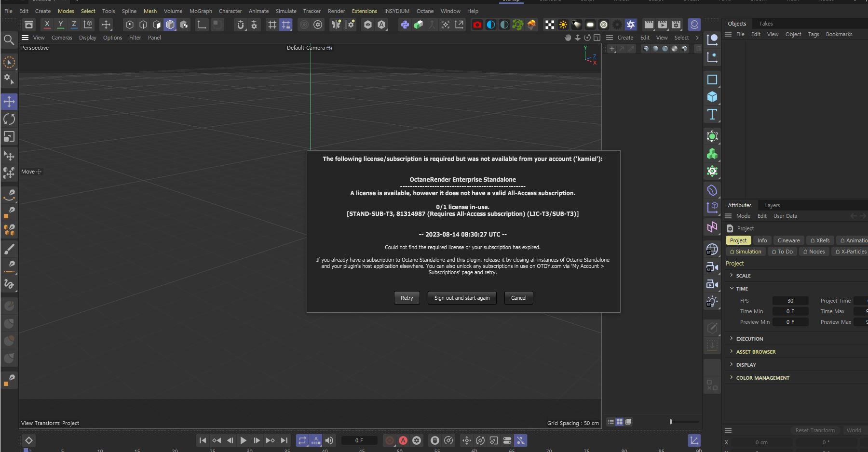Select the Scale tool in left toolbar

tap(9, 137)
